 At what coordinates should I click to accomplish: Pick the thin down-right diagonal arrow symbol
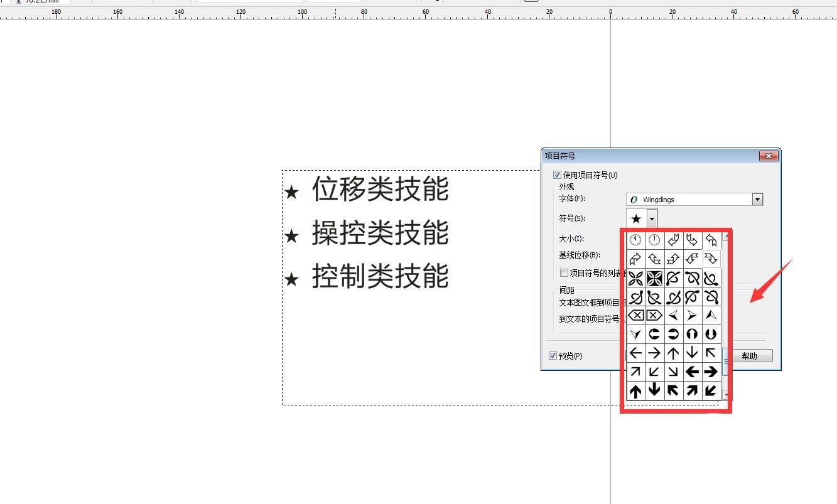tap(673, 372)
